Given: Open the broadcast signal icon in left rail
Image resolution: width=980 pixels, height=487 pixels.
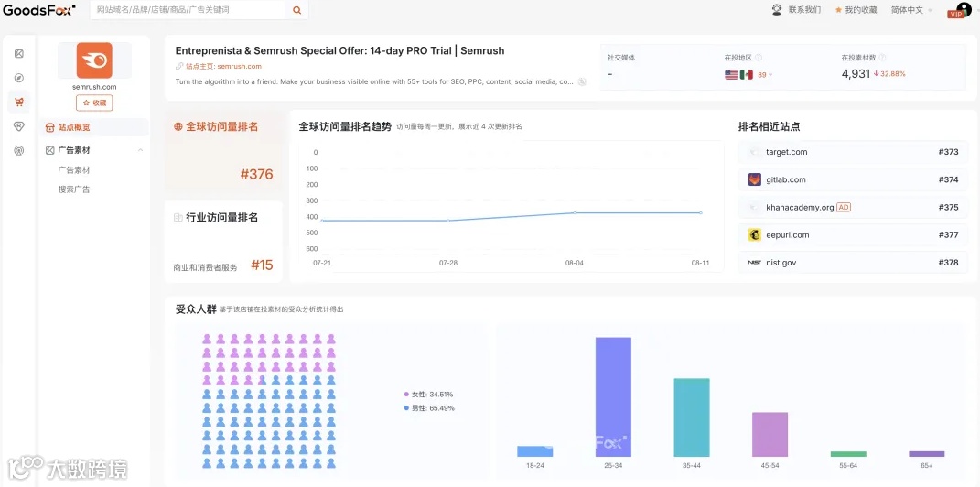Looking at the screenshot, I should 18,150.
